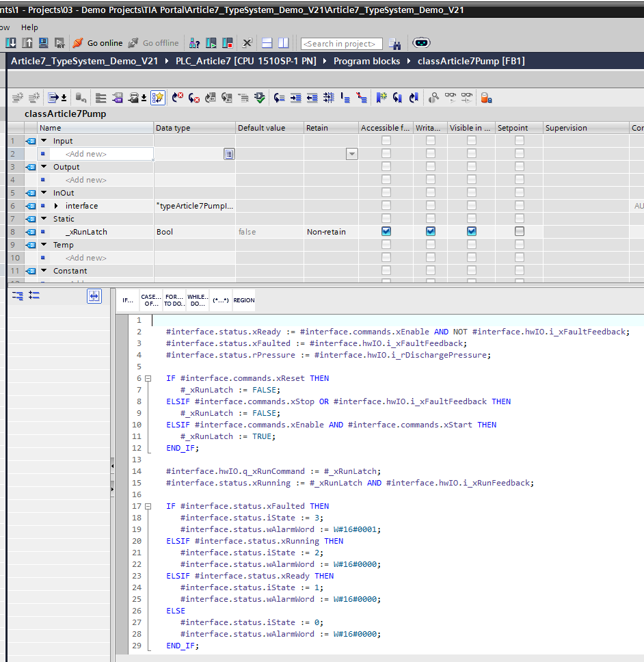
Task: Open Accessible devices icon
Action: pos(195,42)
